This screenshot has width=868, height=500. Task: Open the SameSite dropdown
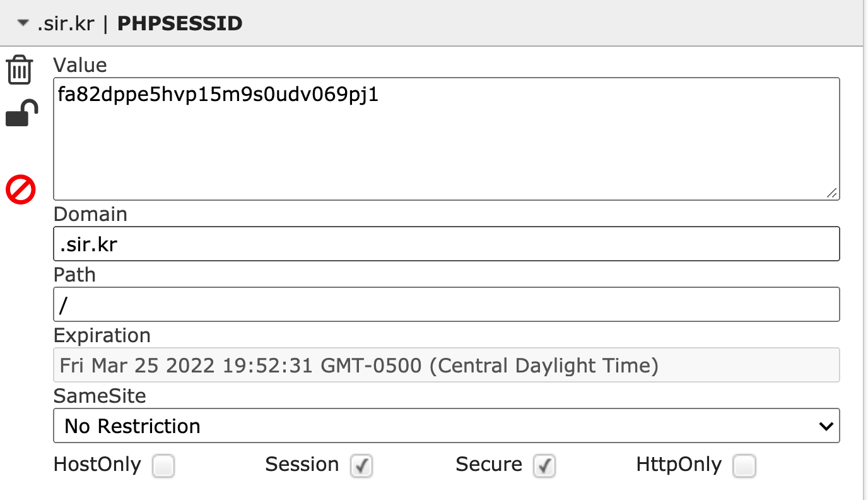pos(446,426)
